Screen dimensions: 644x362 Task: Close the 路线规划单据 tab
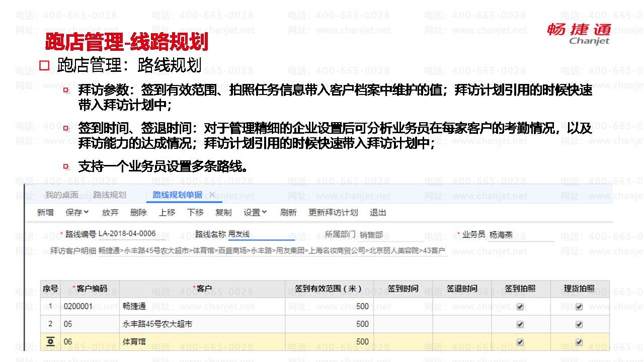pyautogui.click(x=212, y=195)
